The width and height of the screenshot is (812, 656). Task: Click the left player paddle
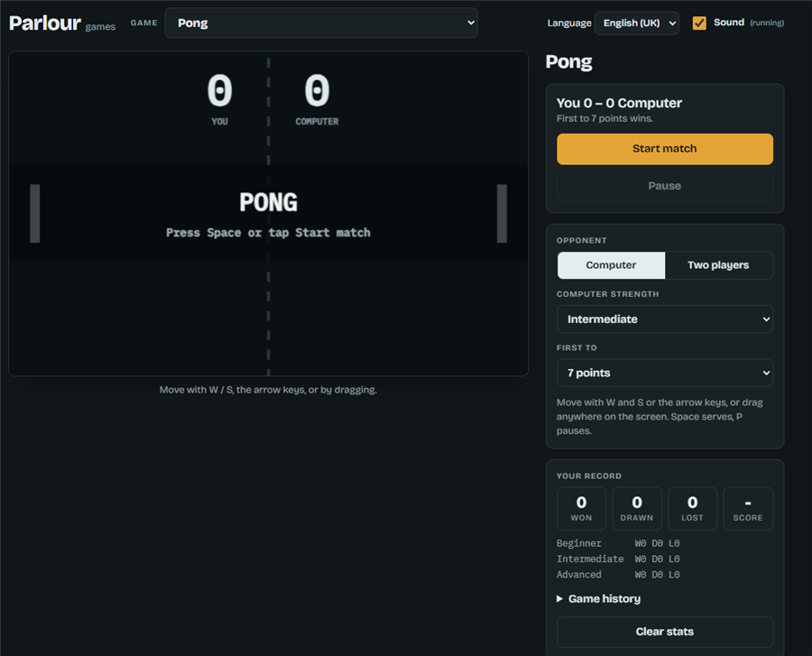[34, 213]
